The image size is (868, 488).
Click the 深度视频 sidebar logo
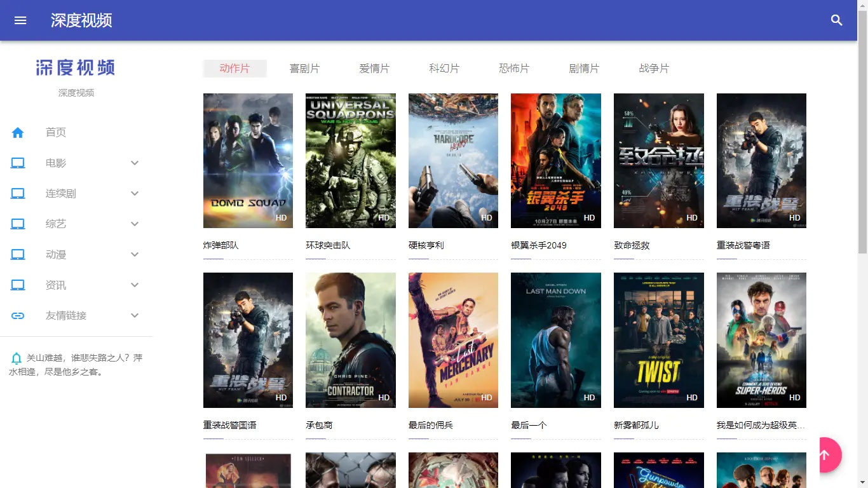(x=76, y=67)
